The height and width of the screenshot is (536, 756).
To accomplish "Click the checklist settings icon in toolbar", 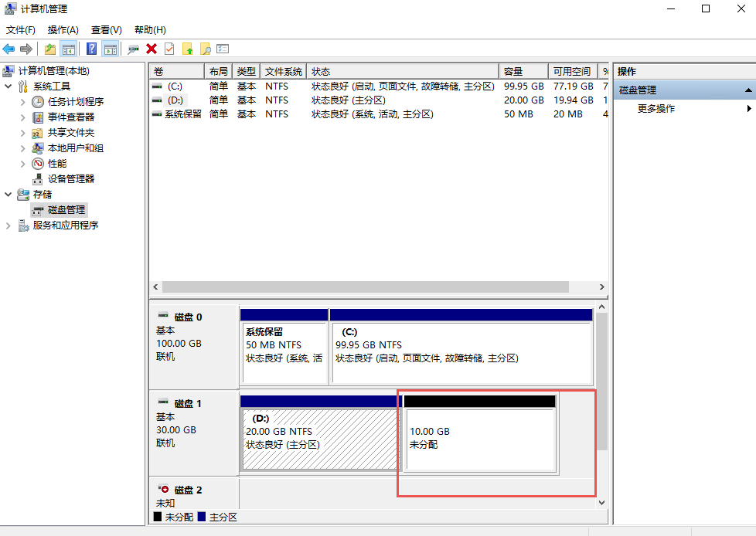I will tap(223, 49).
